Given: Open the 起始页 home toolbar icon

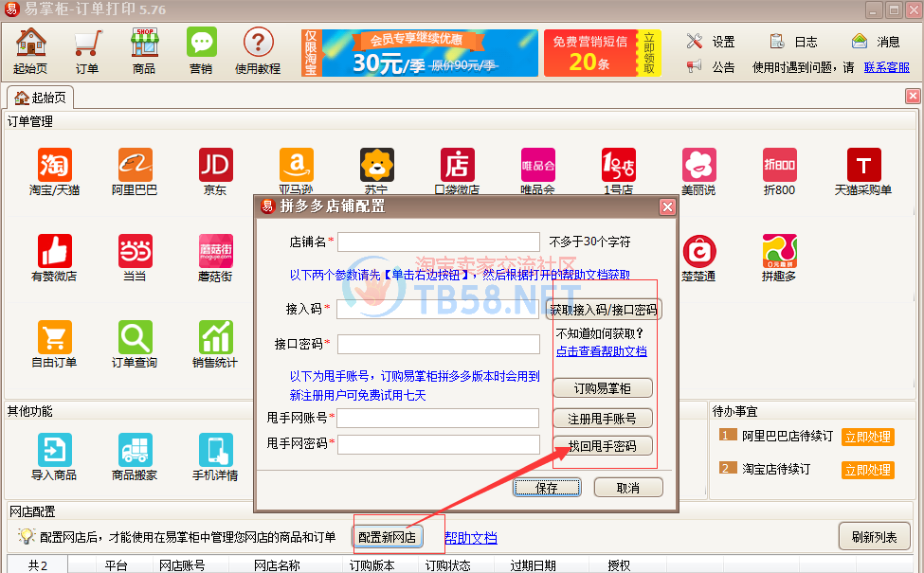Looking at the screenshot, I should pyautogui.click(x=30, y=51).
